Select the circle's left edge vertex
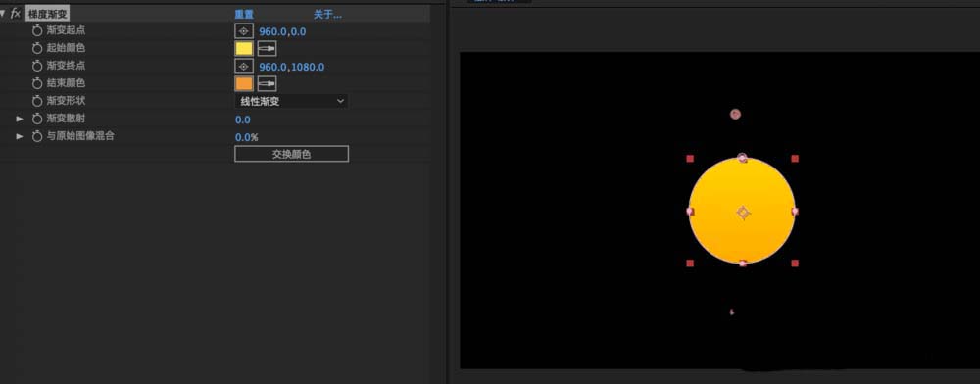 coord(690,211)
